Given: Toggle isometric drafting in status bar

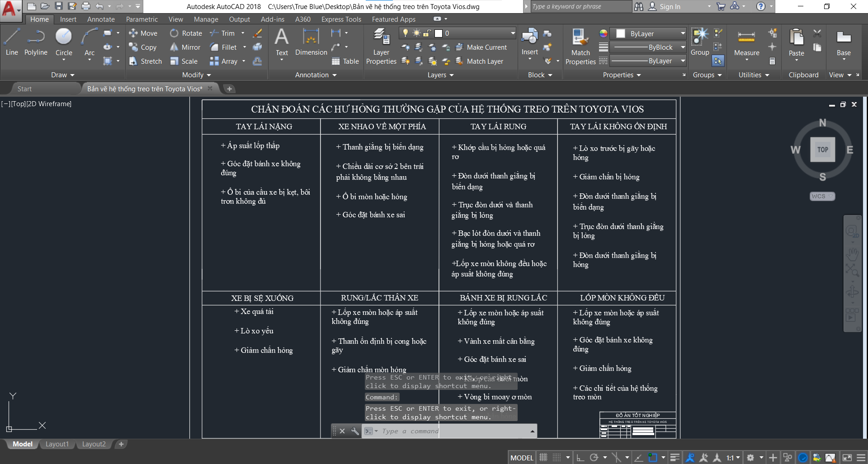Looking at the screenshot, I should (616, 458).
